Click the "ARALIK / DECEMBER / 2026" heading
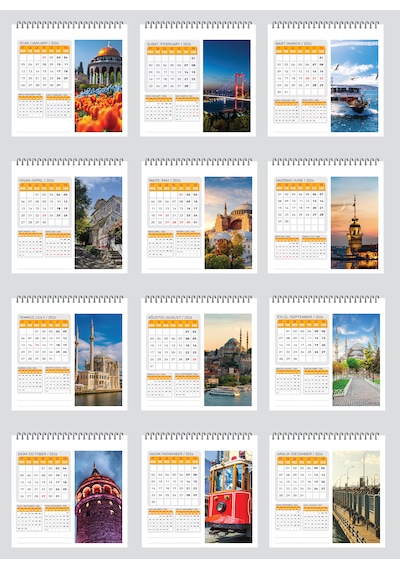Viewport: 400px width, 570px height. pyautogui.click(x=300, y=454)
